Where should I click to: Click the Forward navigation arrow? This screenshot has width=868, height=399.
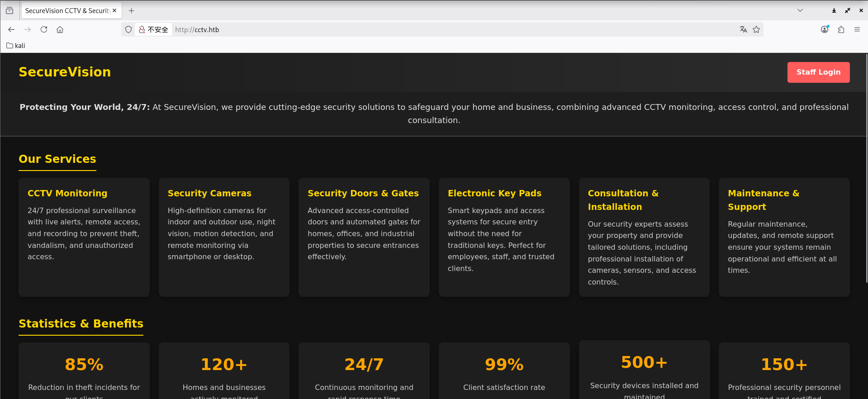click(x=28, y=29)
